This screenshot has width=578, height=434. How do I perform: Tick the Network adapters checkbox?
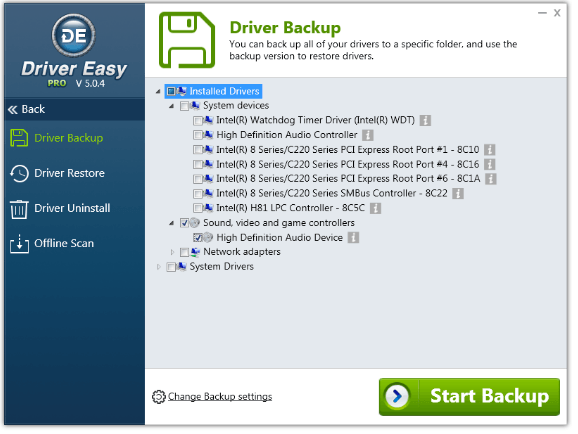pos(184,252)
